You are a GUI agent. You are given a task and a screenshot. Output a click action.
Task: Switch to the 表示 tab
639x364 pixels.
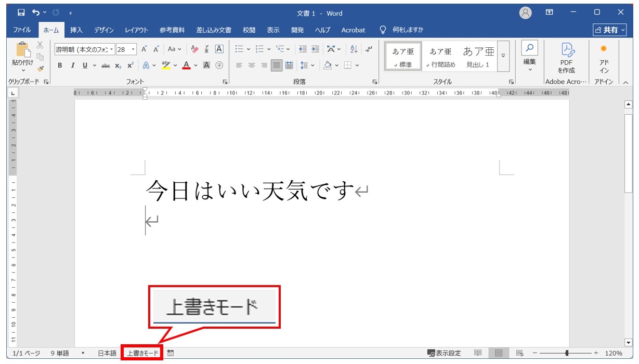pos(273,30)
